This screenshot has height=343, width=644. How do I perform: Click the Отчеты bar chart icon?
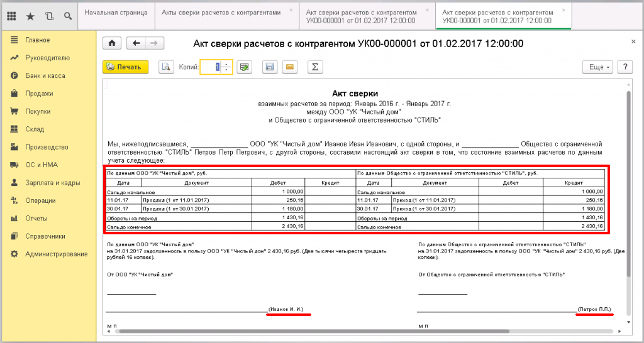(14, 218)
